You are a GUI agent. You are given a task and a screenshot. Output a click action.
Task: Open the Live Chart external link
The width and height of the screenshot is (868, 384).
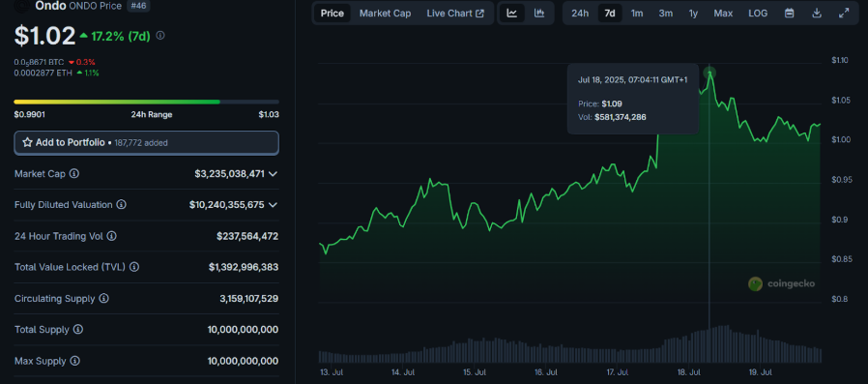pyautogui.click(x=455, y=14)
